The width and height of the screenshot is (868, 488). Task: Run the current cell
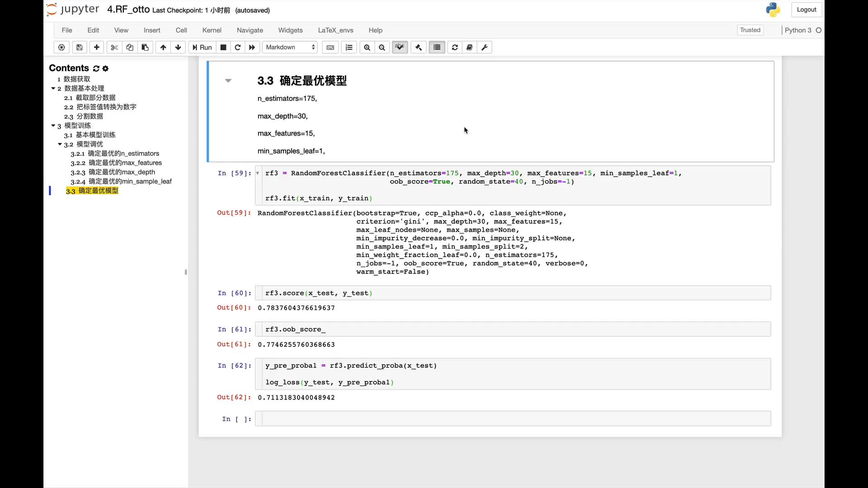[202, 47]
